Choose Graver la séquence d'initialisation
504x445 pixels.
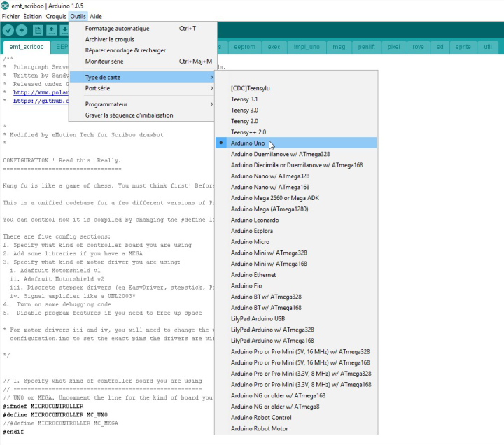pos(141,115)
